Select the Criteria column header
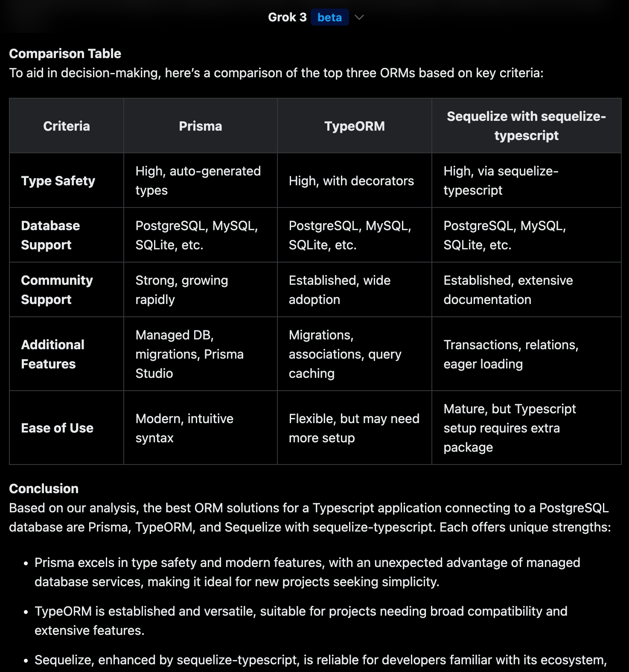Viewport: 629px width, 672px height. pos(67,126)
